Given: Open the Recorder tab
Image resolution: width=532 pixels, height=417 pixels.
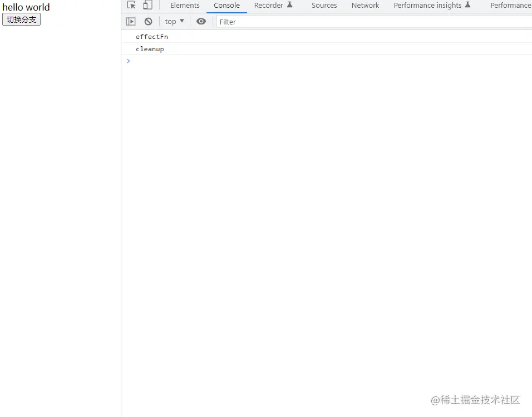Looking at the screenshot, I should point(273,6).
